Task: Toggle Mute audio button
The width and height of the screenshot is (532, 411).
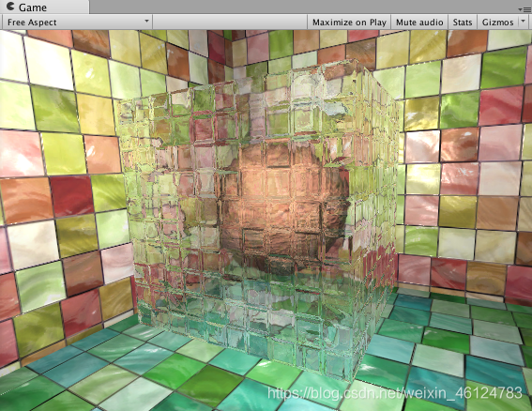Action: tap(419, 23)
